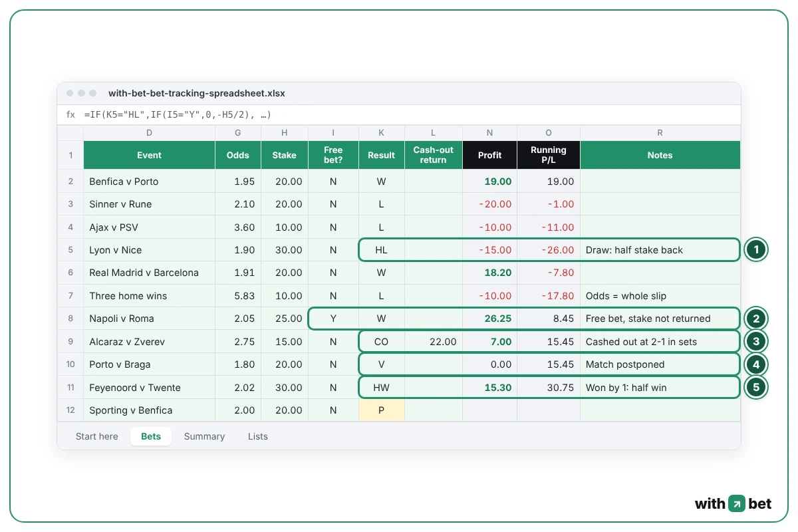This screenshot has width=798, height=532.
Task: Click the 30.75 running P/L cell
Action: pos(549,388)
